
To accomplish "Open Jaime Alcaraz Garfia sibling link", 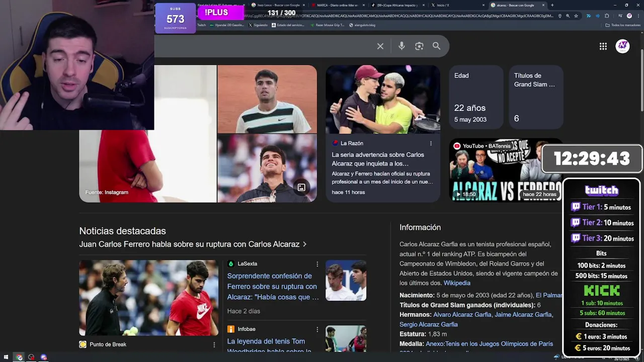I will pyautogui.click(x=523, y=315).
